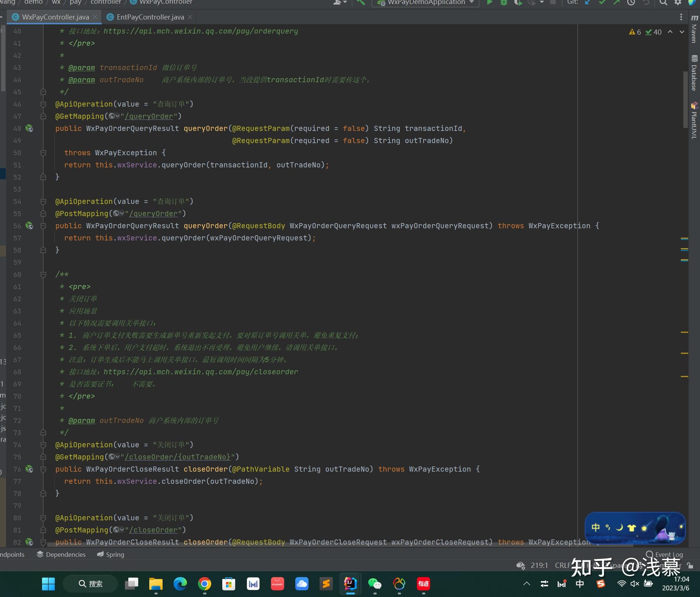Open the Spring tool window tab
Screen dimensions: 700x597
111,555
